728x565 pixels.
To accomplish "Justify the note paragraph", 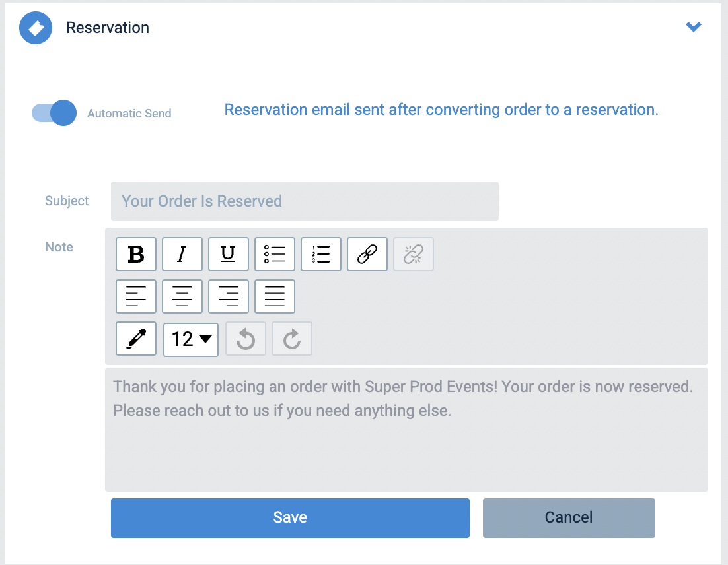I will click(x=274, y=296).
